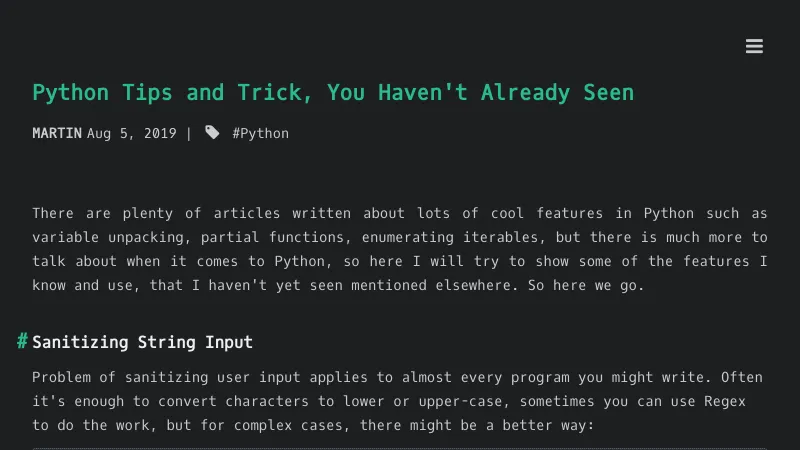Click the pipe separator after the date

pyautogui.click(x=189, y=133)
